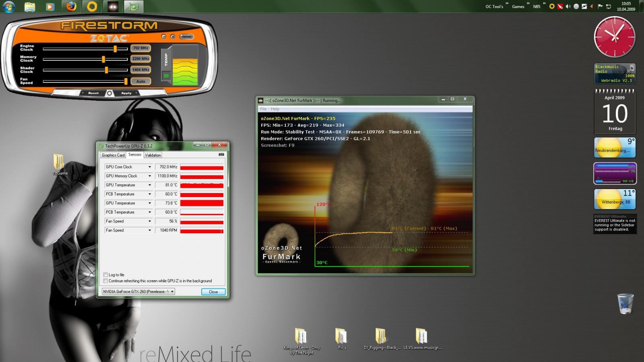Open N95 toolbar menu
This screenshot has height=362, width=644.
(x=537, y=6)
